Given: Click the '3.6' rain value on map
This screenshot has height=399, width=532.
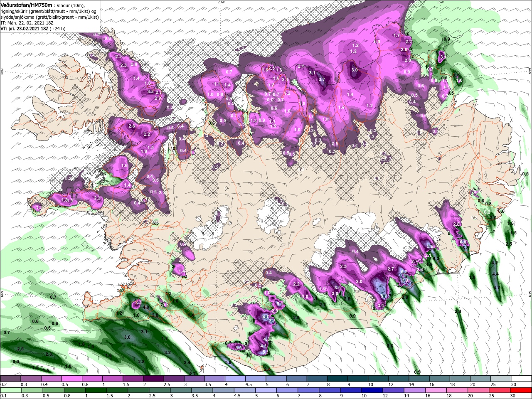Looking at the screenshot, I should coord(127,337).
